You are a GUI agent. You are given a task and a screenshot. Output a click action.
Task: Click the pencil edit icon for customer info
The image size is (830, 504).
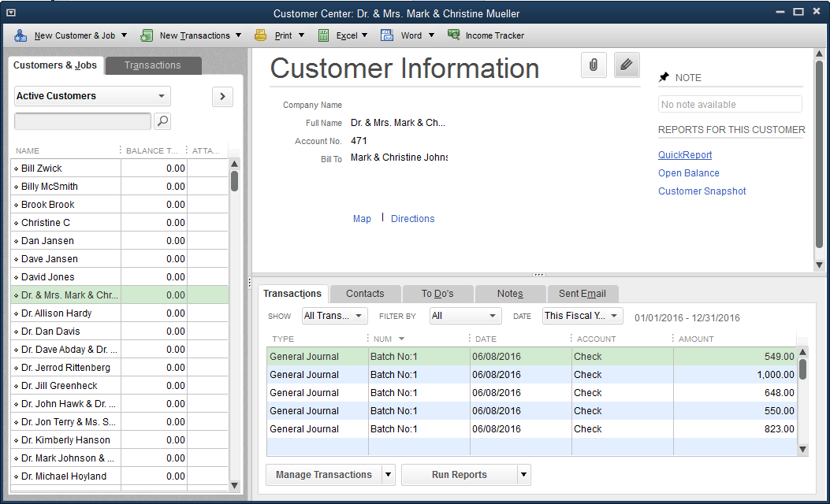click(x=627, y=65)
